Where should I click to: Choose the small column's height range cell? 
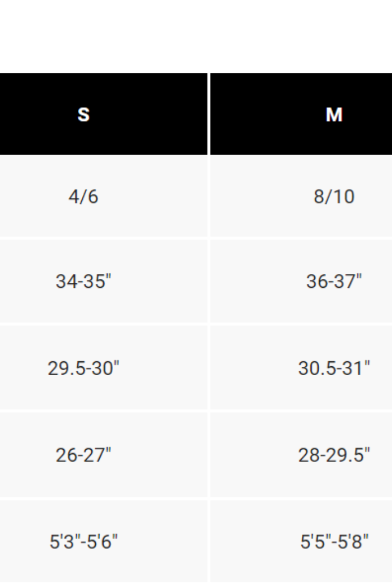(x=83, y=542)
